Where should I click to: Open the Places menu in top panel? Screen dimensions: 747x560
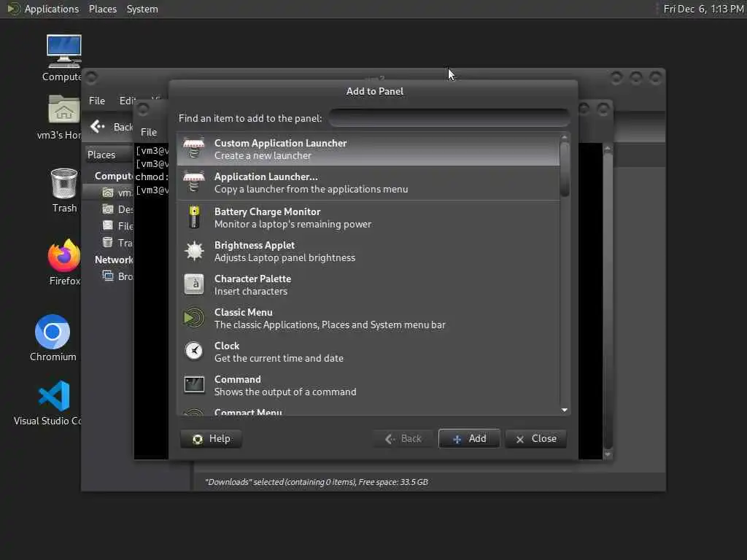pyautogui.click(x=102, y=9)
